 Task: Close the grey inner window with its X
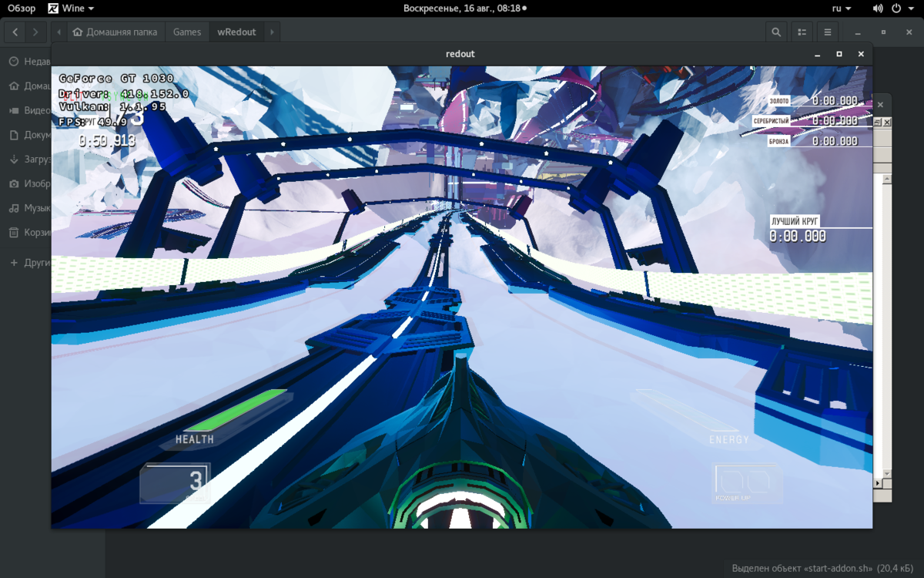click(887, 123)
